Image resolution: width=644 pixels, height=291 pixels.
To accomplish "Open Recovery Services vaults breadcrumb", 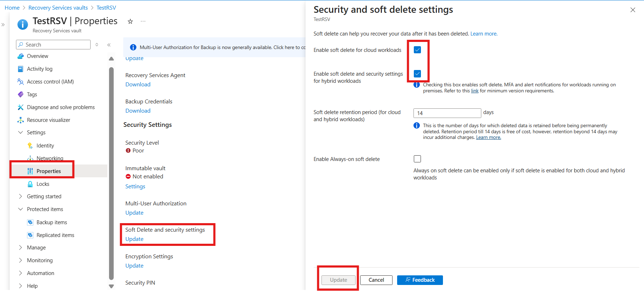I will click(x=58, y=8).
